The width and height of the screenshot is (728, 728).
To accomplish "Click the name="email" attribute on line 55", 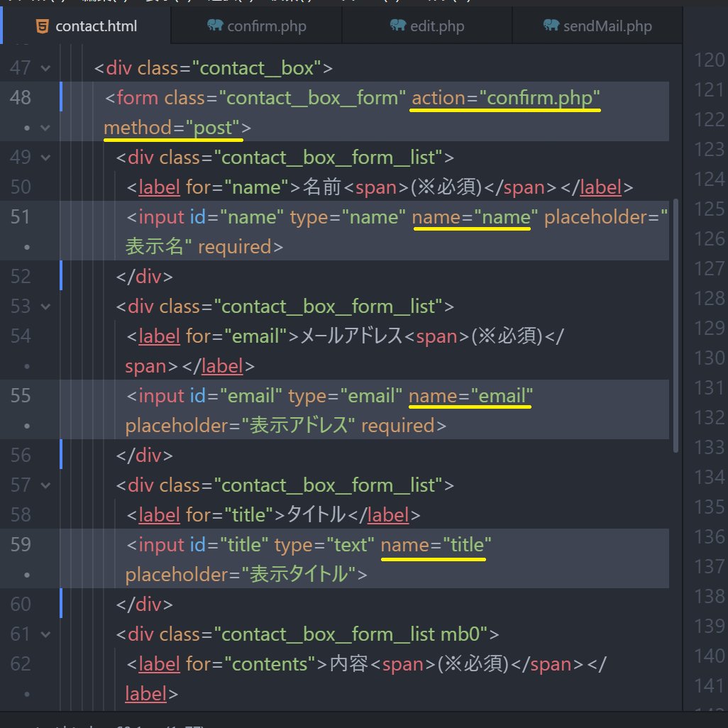I will (470, 395).
